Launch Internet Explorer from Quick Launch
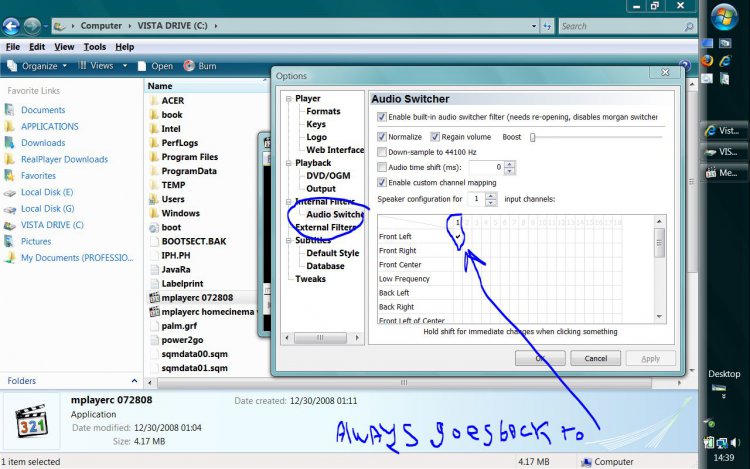The image size is (750, 469). click(725, 61)
